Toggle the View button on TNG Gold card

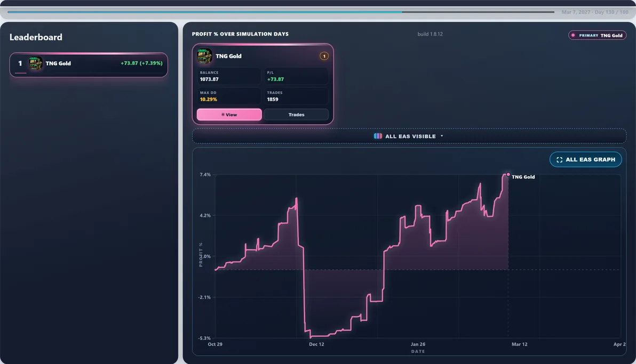pyautogui.click(x=229, y=115)
